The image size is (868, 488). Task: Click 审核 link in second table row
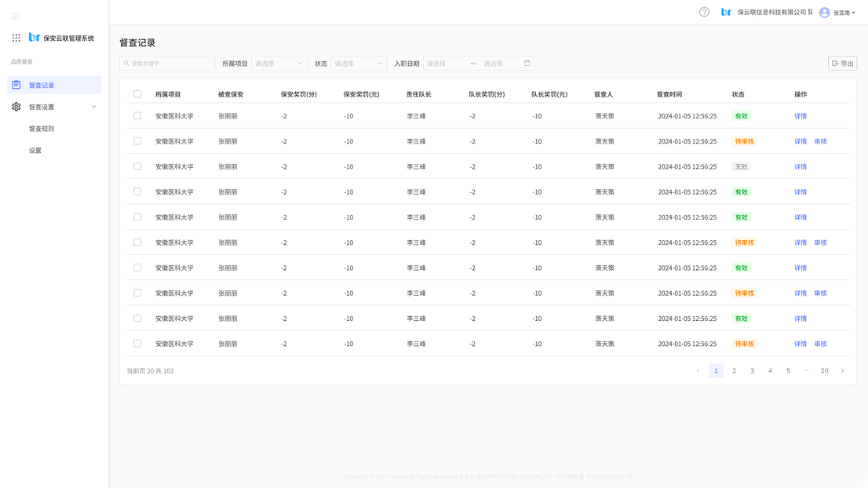click(x=820, y=141)
